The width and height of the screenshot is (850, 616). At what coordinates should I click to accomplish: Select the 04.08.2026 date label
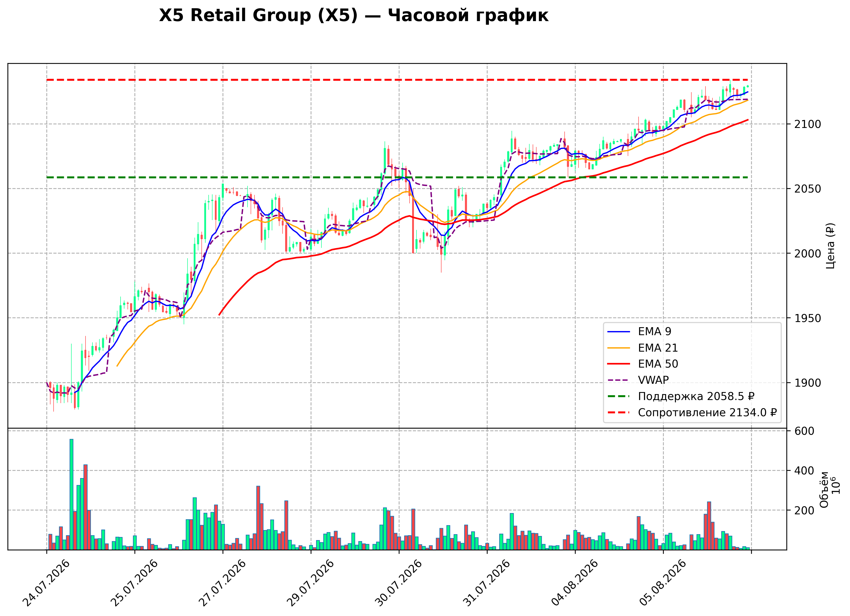[x=575, y=583]
